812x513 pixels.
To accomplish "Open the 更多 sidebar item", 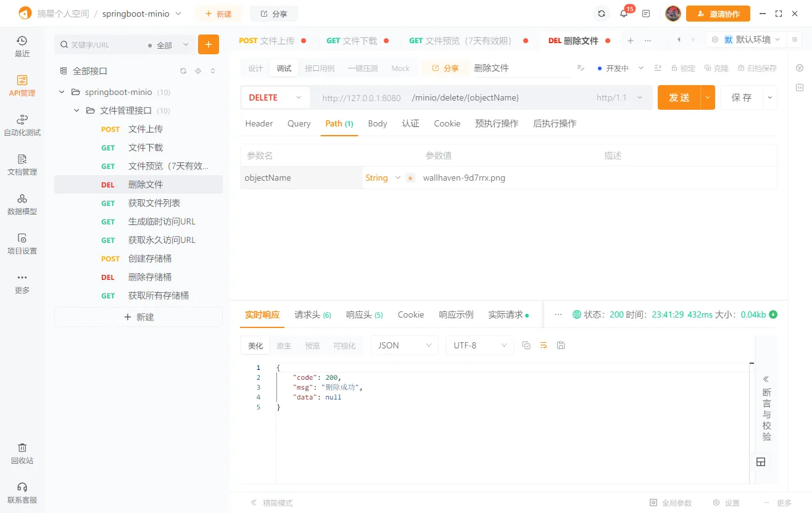I will [22, 283].
